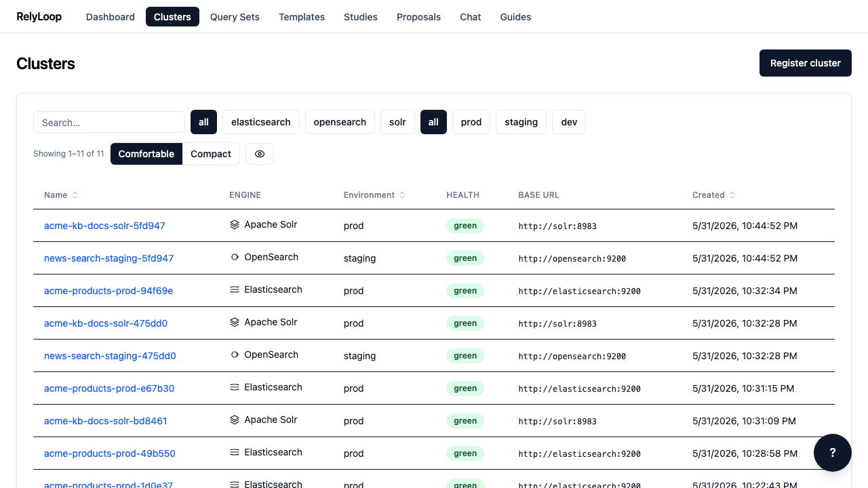Toggle column visibility with the eye icon

tap(260, 154)
